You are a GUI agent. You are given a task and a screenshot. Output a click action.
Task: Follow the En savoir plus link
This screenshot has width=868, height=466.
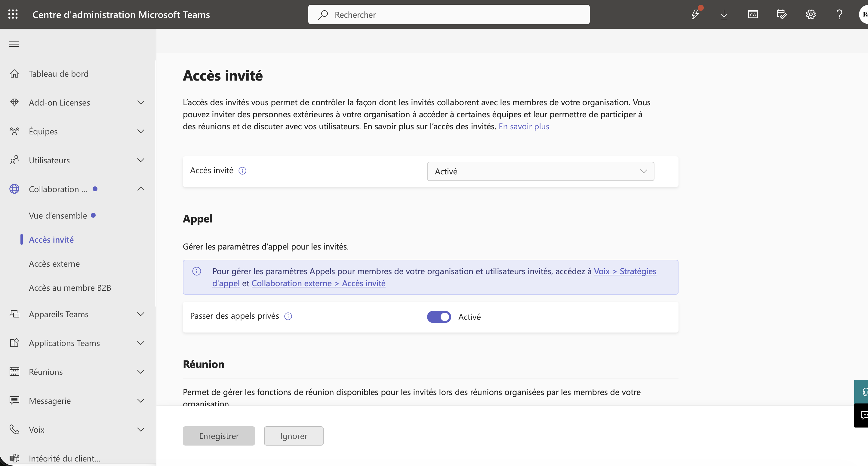[524, 126]
